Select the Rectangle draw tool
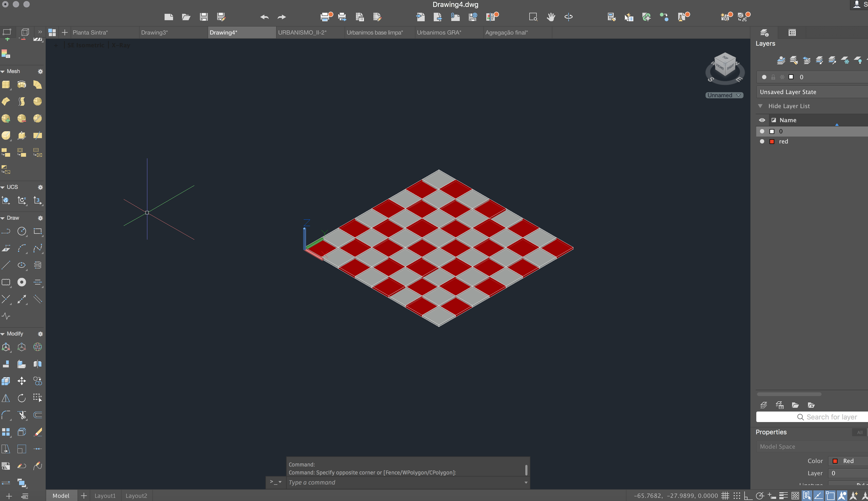The height and width of the screenshot is (501, 868). click(x=37, y=231)
